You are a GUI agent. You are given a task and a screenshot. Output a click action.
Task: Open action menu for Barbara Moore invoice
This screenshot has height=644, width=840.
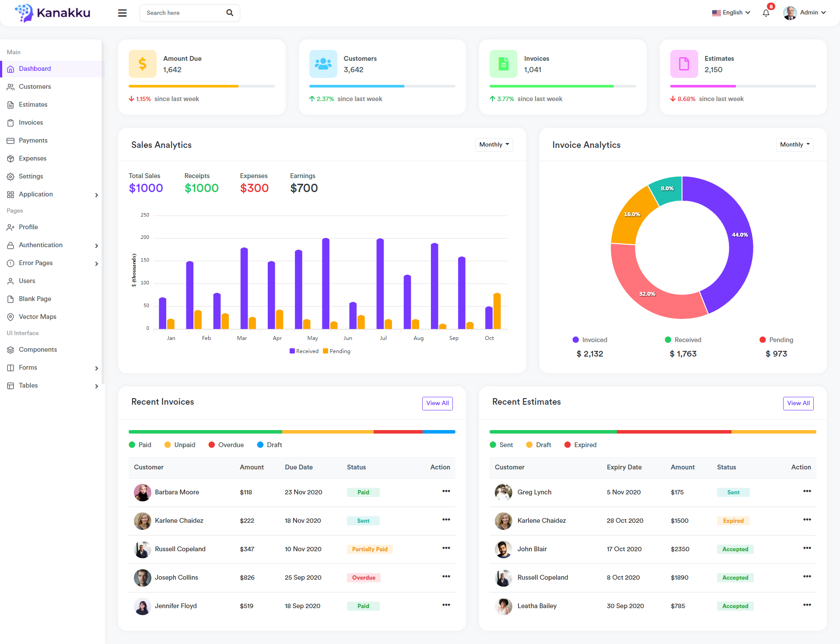(446, 491)
